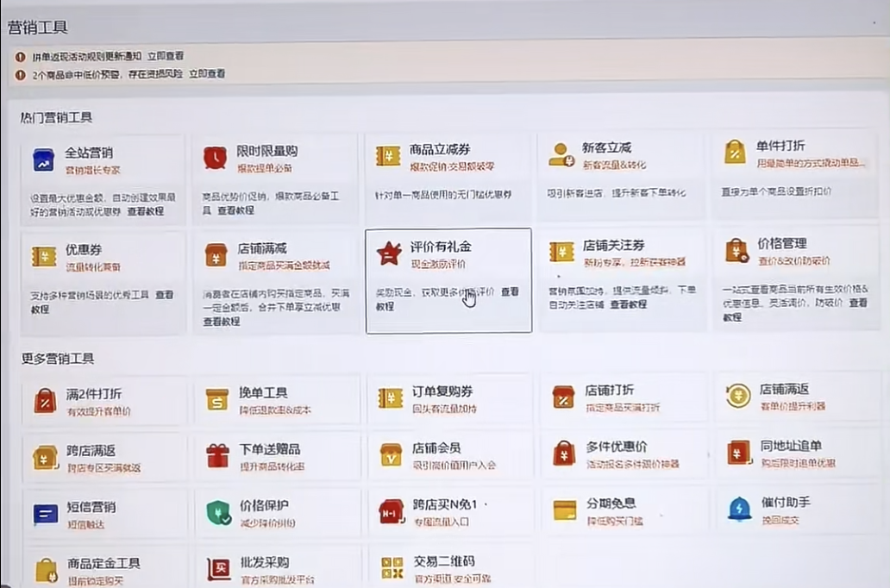Select the 价格管理 tool card
The image size is (890, 588).
pos(796,278)
